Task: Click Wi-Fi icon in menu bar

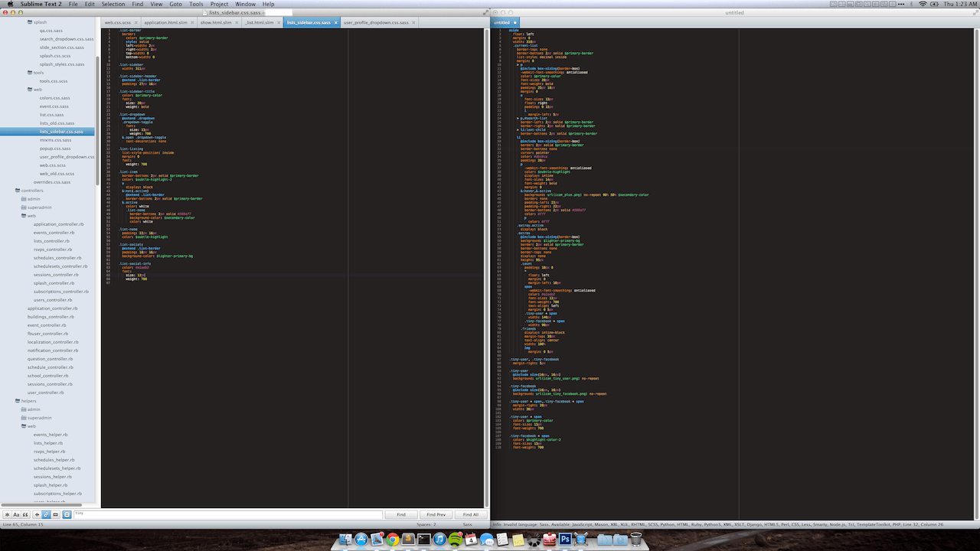Action: click(x=923, y=4)
